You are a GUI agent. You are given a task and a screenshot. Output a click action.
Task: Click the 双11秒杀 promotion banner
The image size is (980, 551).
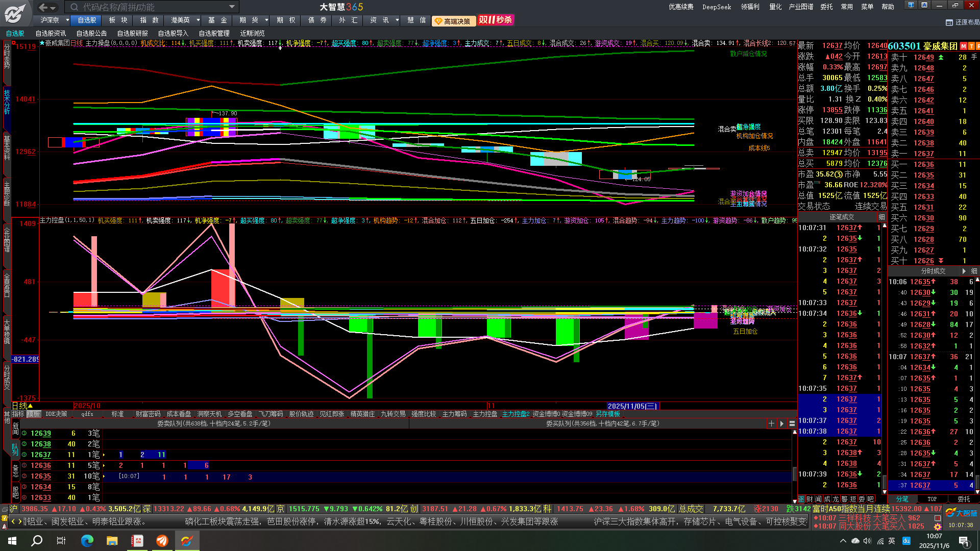pyautogui.click(x=495, y=20)
